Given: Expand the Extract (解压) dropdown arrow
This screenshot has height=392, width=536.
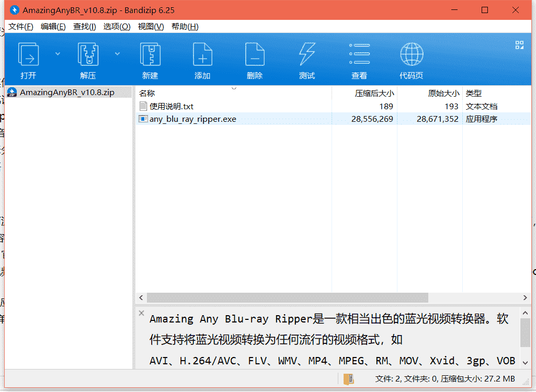Looking at the screenshot, I should [117, 54].
